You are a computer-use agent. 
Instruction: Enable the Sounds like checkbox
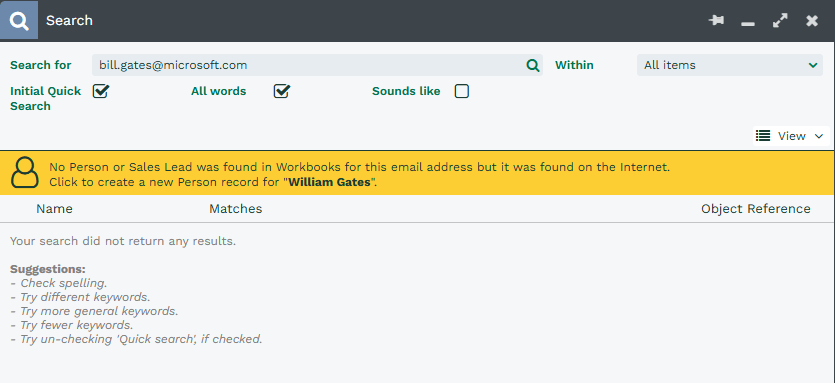coord(462,91)
